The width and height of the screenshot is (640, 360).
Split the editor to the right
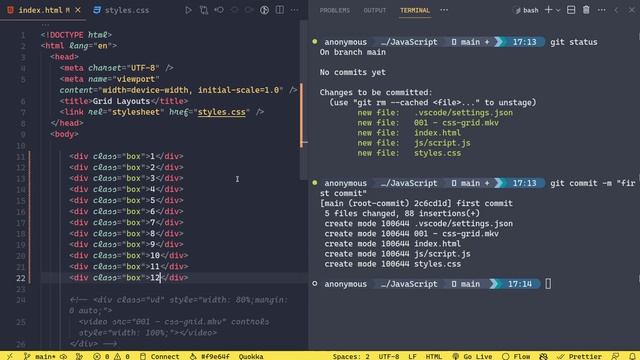(280, 10)
